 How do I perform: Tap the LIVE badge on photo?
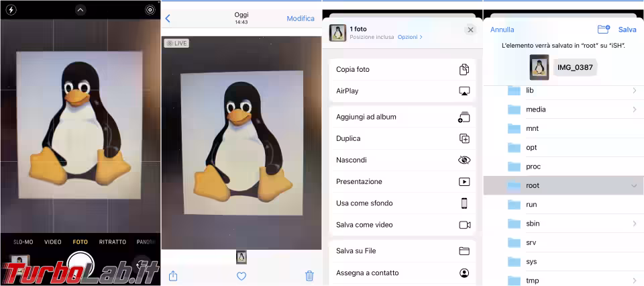coord(176,43)
